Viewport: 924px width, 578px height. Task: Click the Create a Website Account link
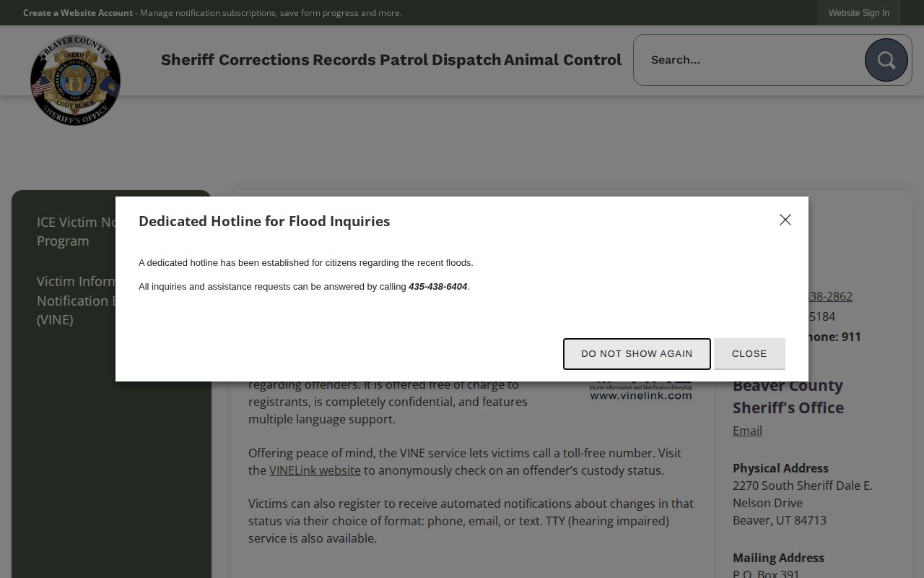click(78, 13)
